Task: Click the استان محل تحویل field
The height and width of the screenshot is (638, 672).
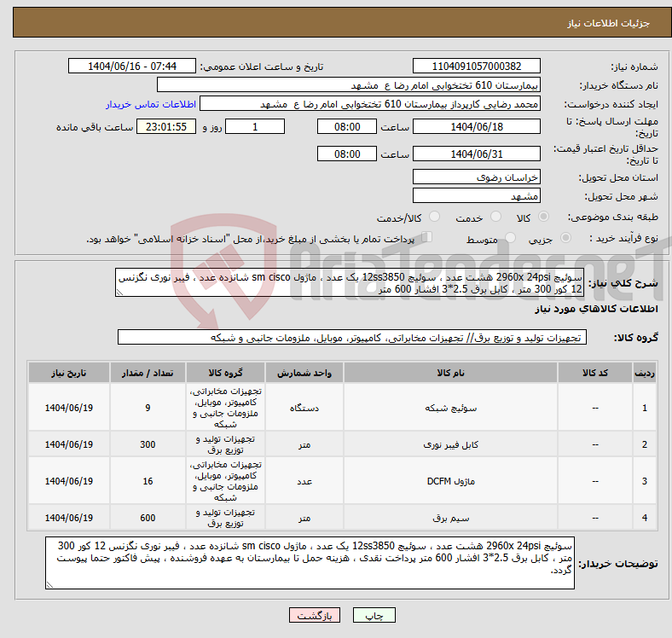Action: tap(477, 177)
